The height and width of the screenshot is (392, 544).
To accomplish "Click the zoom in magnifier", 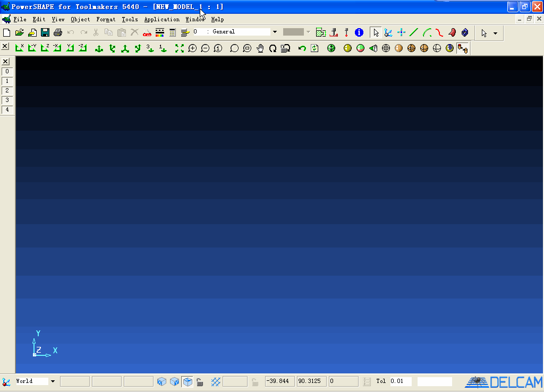I will (x=192, y=48).
